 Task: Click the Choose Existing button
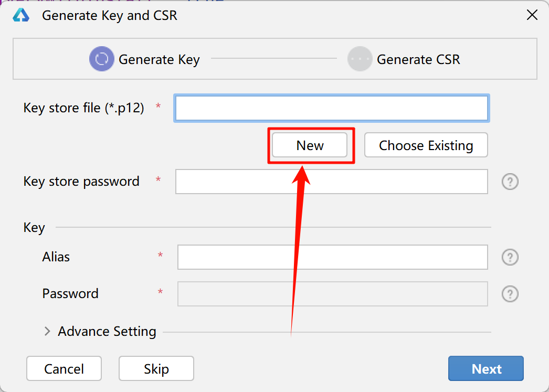click(426, 145)
